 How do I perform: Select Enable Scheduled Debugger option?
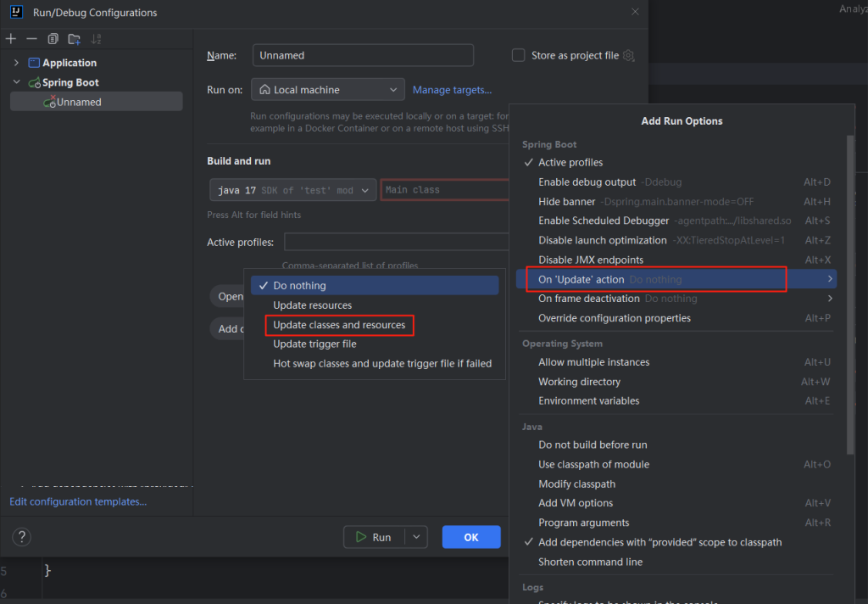(x=677, y=221)
